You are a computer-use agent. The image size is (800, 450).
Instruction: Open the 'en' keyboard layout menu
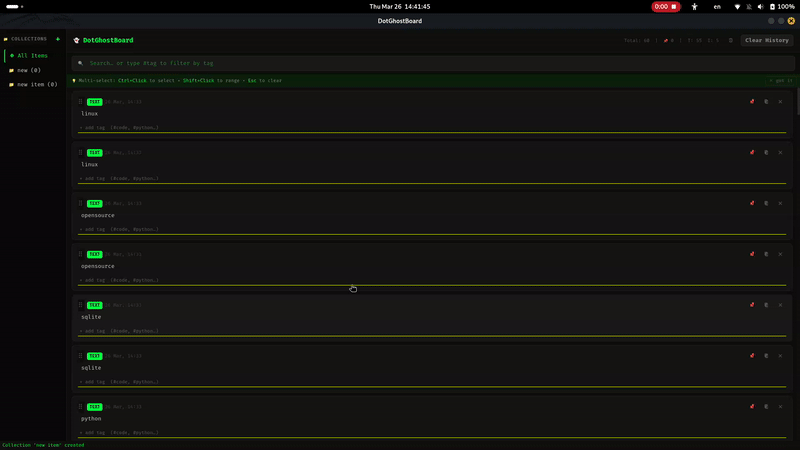(717, 7)
